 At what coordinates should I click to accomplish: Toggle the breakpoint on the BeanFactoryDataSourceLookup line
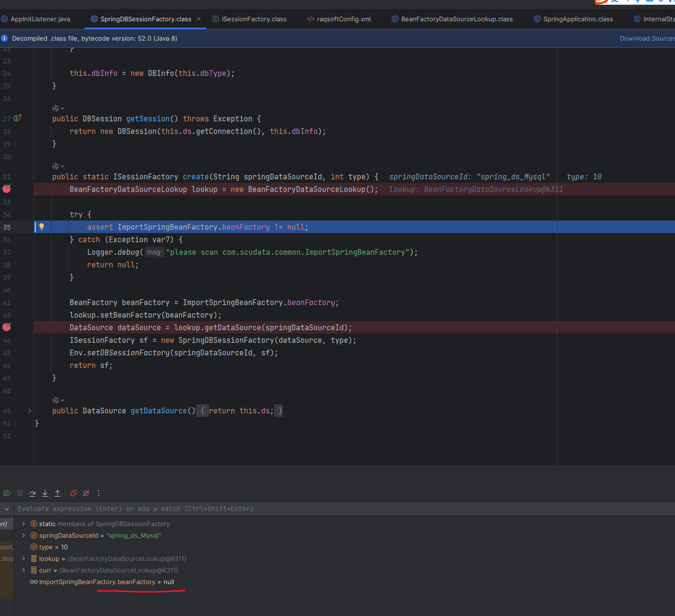coord(7,189)
